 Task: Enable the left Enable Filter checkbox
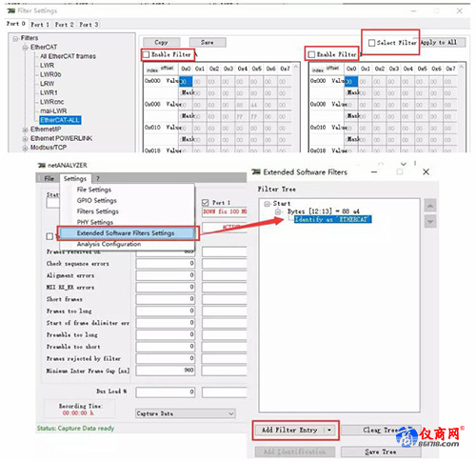[146, 54]
